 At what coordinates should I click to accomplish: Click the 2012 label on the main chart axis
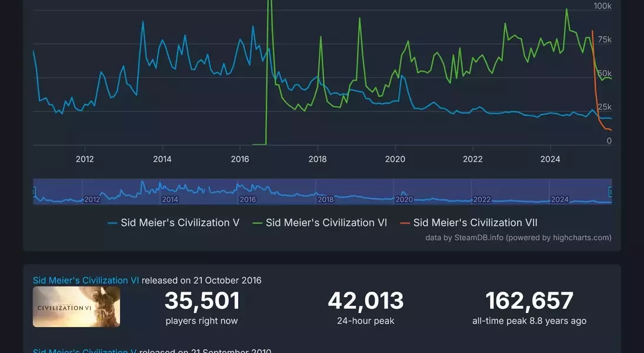(85, 159)
